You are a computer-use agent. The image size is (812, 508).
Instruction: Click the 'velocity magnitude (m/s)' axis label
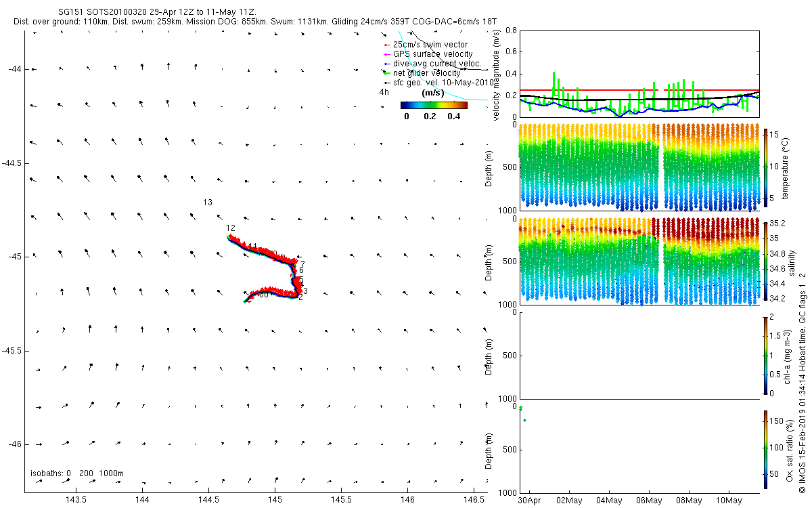pos(497,75)
